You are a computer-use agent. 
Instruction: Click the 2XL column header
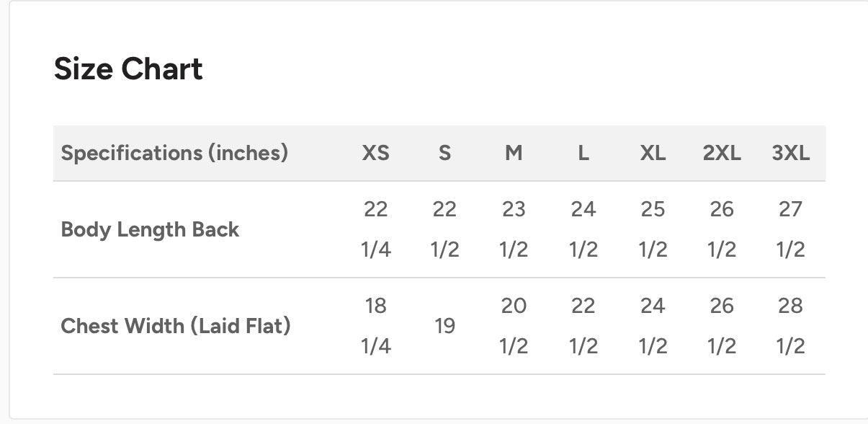coord(722,153)
